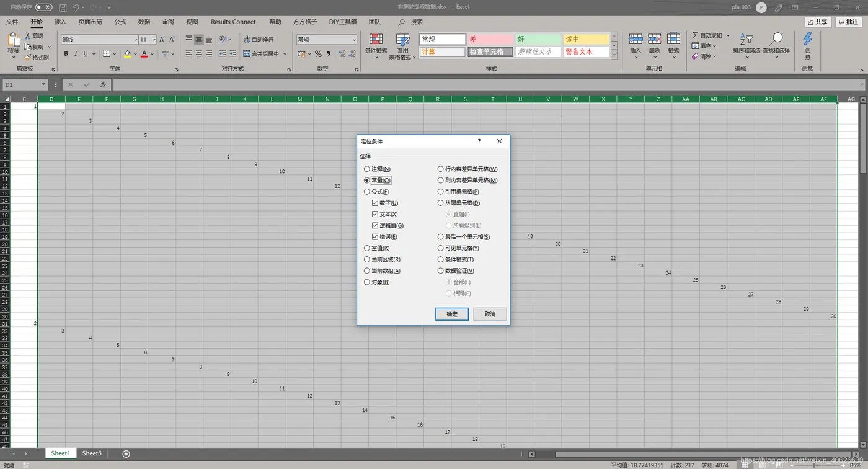Click the Undo arrow icon
This screenshot has width=868, height=469.
(x=76, y=7)
